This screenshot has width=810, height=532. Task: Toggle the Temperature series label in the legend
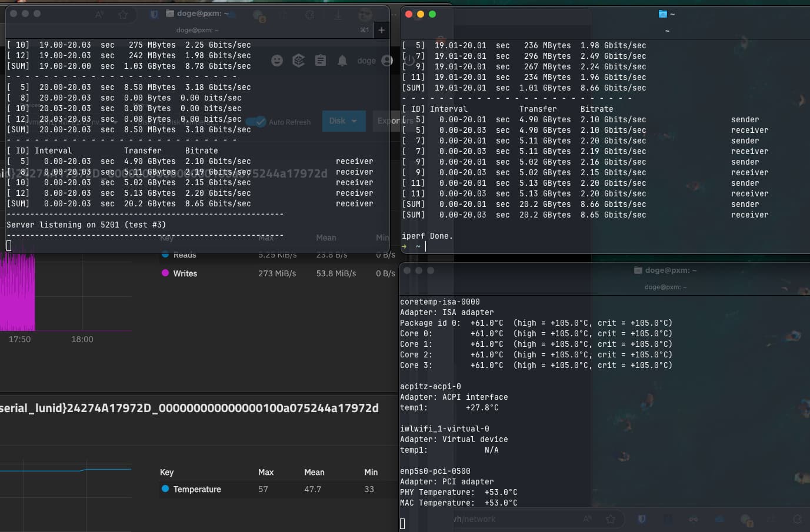(197, 489)
